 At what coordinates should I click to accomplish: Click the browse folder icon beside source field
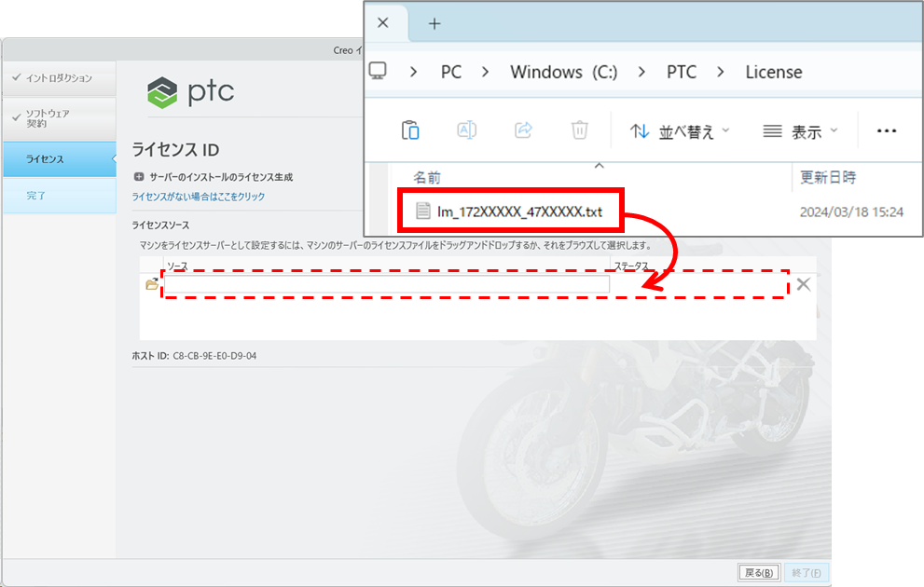tap(152, 284)
